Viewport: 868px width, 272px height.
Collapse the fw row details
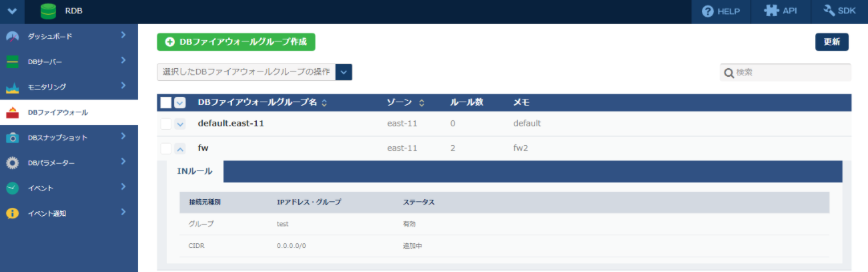[180, 148]
